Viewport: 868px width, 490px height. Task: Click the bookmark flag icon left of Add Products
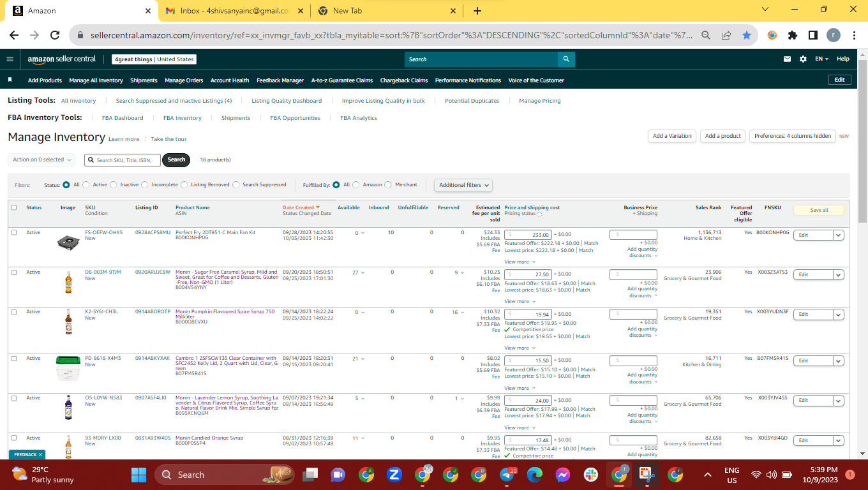pos(10,80)
